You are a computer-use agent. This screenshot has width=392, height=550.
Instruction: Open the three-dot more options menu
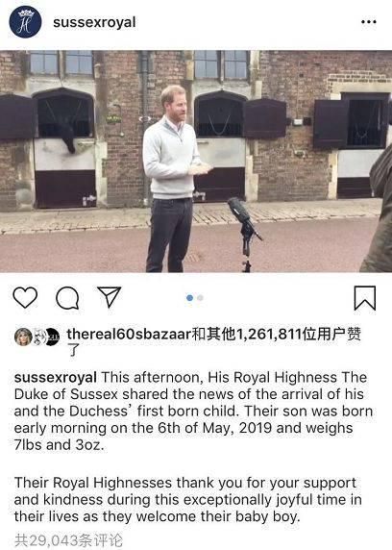coord(369,22)
